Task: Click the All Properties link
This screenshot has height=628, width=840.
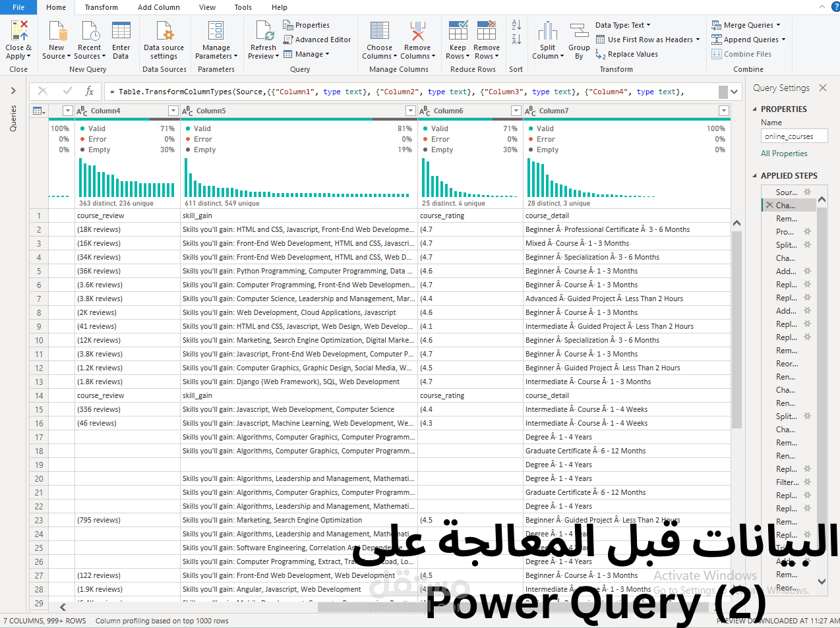Action: click(x=784, y=154)
